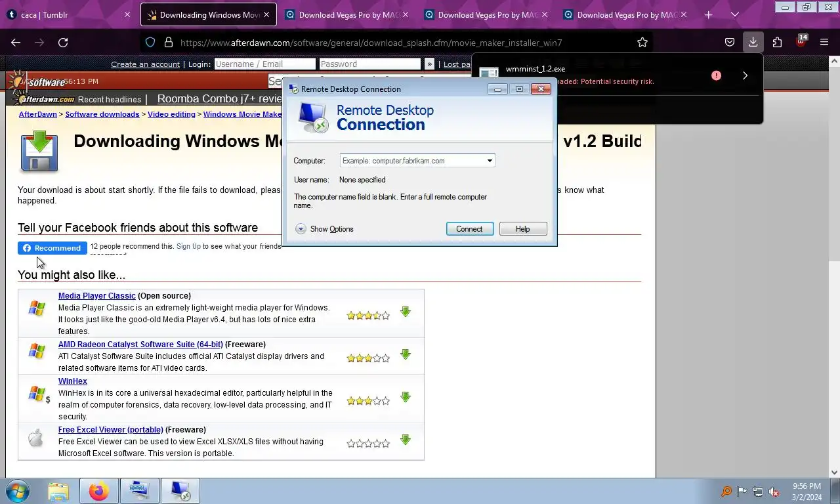Open the Computer name dropdown arrow
Viewport: 840px width, 504px height.
[x=490, y=161]
